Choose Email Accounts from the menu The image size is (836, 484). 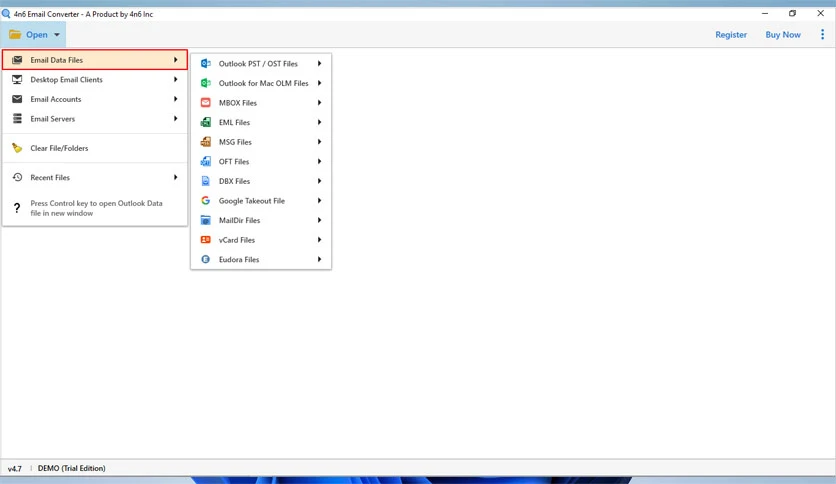coord(95,99)
